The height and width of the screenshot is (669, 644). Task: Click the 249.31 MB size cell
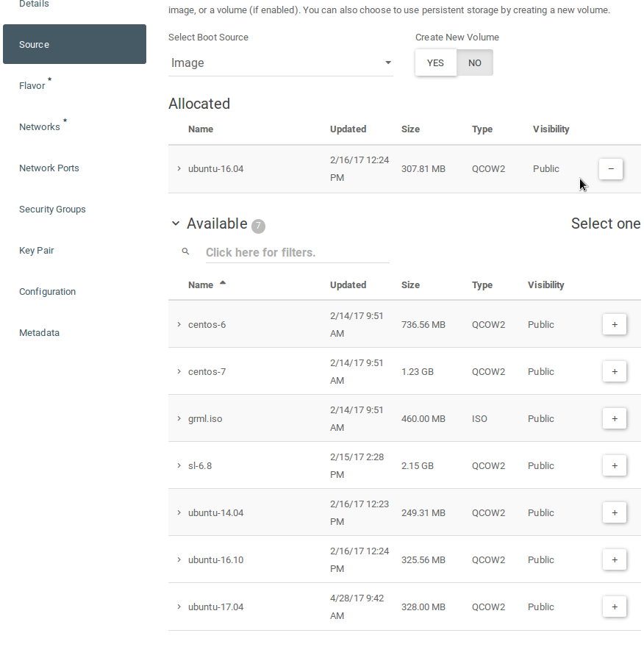(423, 513)
